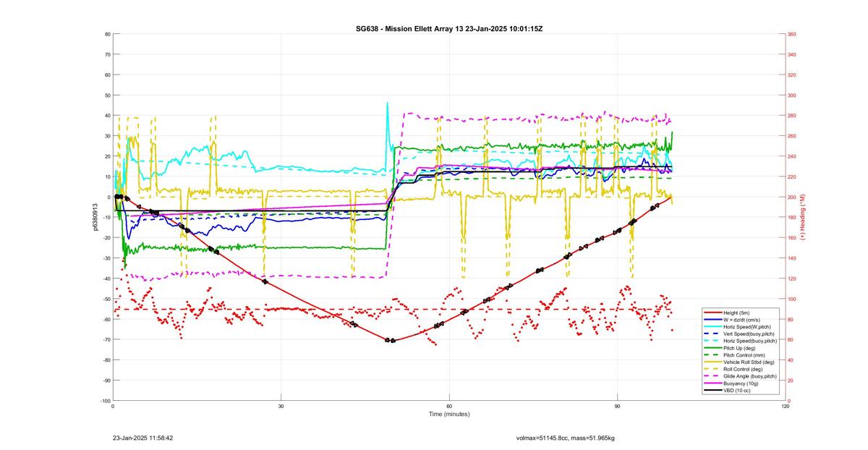Click the '-70' tick on the y-axis

[106, 339]
